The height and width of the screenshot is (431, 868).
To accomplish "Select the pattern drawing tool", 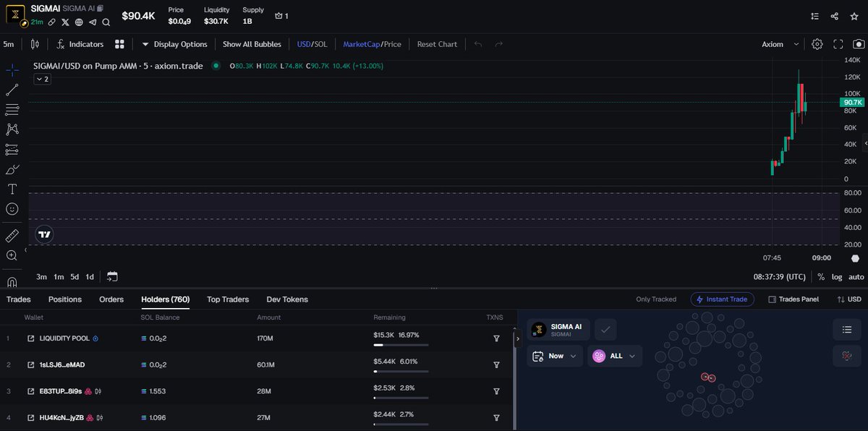I will pos(12,129).
